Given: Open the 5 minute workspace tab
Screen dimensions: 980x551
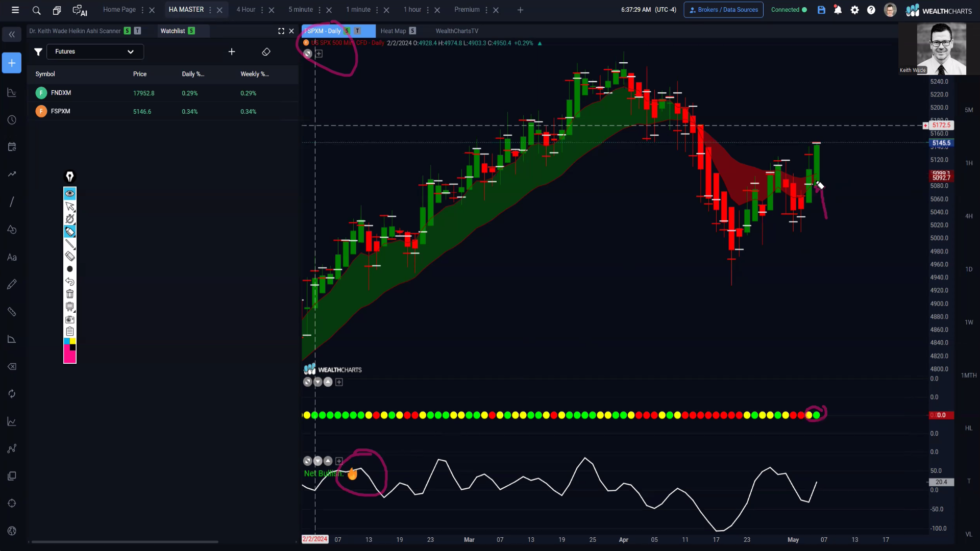Looking at the screenshot, I should (x=301, y=10).
